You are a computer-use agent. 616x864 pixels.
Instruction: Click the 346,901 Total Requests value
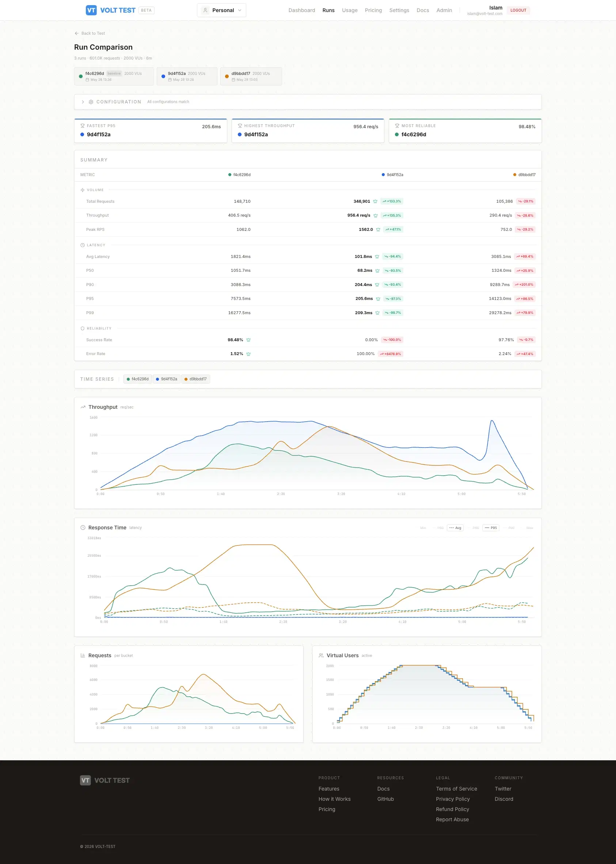tap(361, 201)
